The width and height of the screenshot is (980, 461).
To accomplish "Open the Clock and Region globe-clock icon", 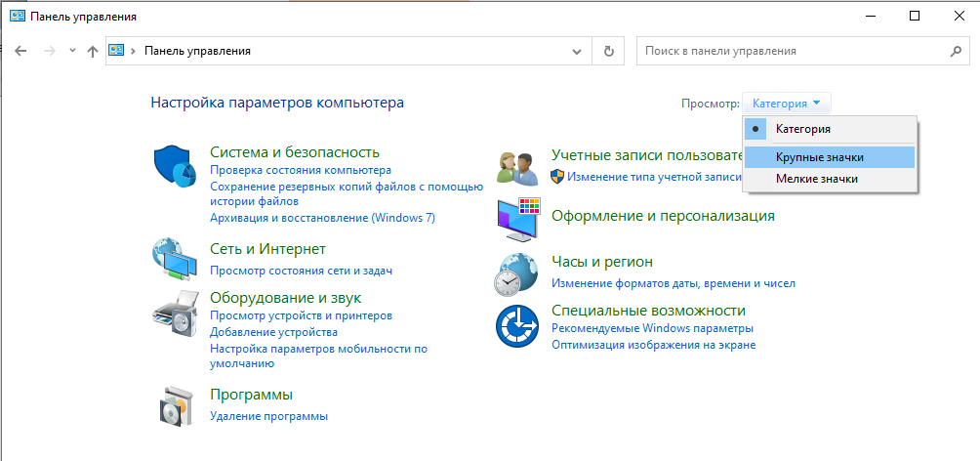I will 516,274.
